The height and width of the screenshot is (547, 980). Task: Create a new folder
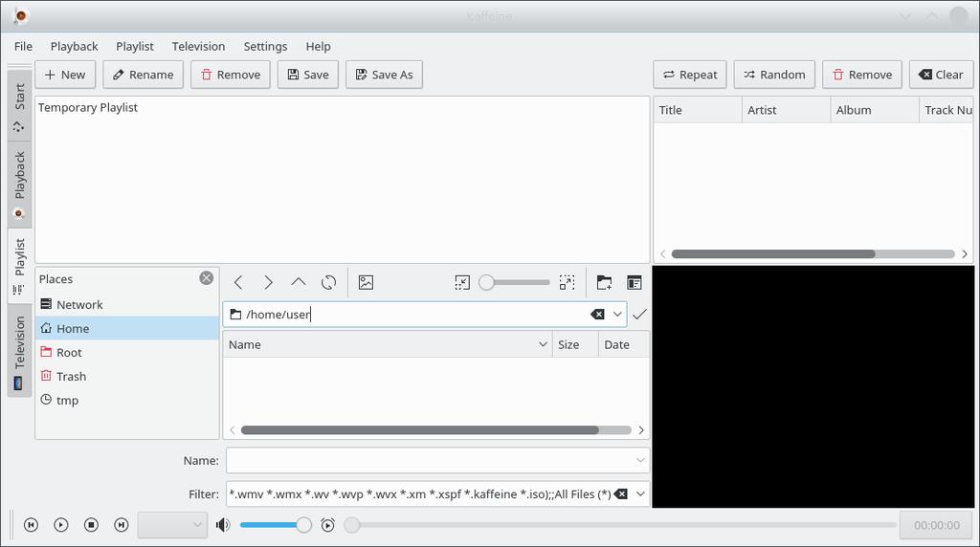[604, 282]
